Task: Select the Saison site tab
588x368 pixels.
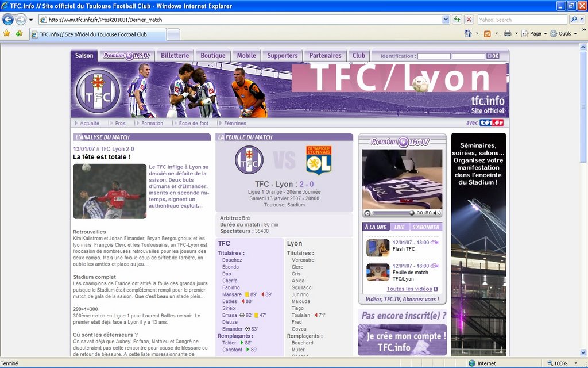Action: click(x=84, y=56)
